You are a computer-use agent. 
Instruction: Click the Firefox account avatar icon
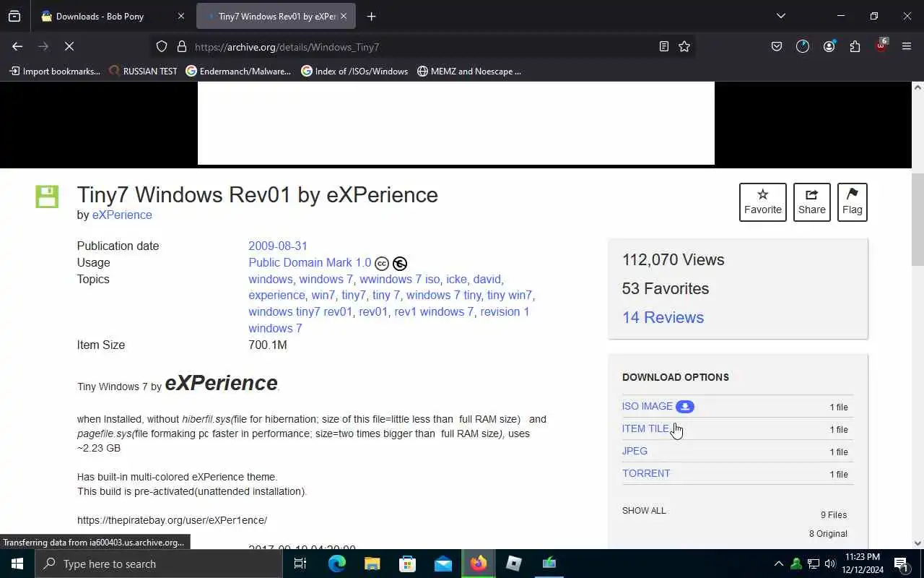pos(829,46)
